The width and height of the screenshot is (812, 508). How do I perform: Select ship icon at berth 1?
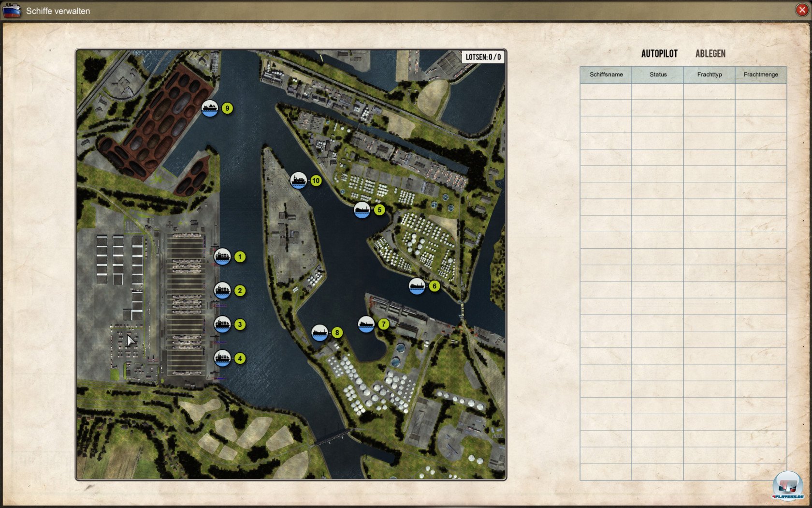[222, 257]
